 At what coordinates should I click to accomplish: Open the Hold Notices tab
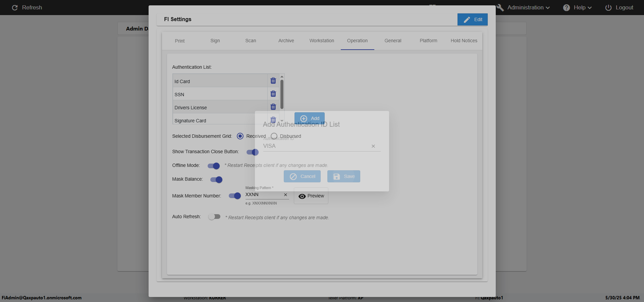click(x=464, y=41)
